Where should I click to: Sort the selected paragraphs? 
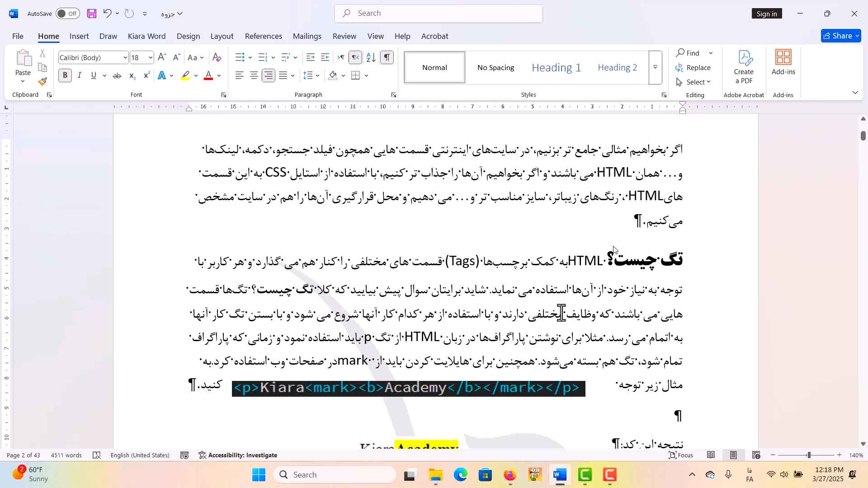click(371, 57)
